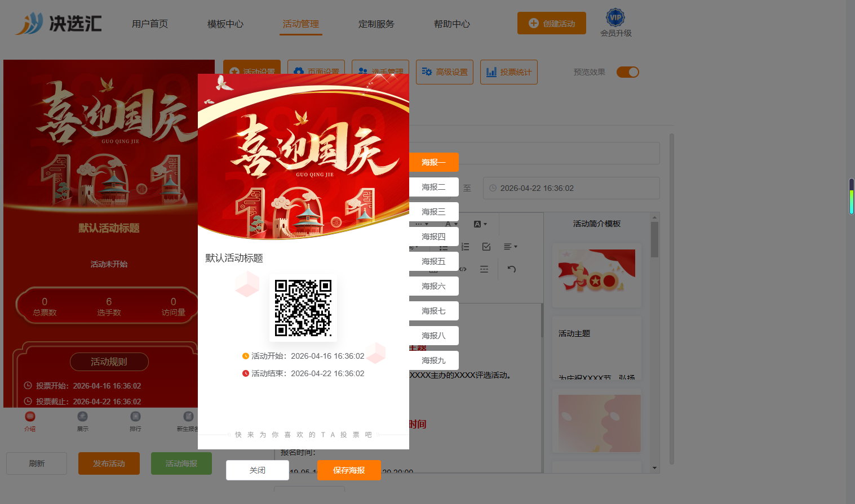Image resolution: width=855 pixels, height=504 pixels.
Task: Insert a checklist item in the editor
Action: coord(486,247)
